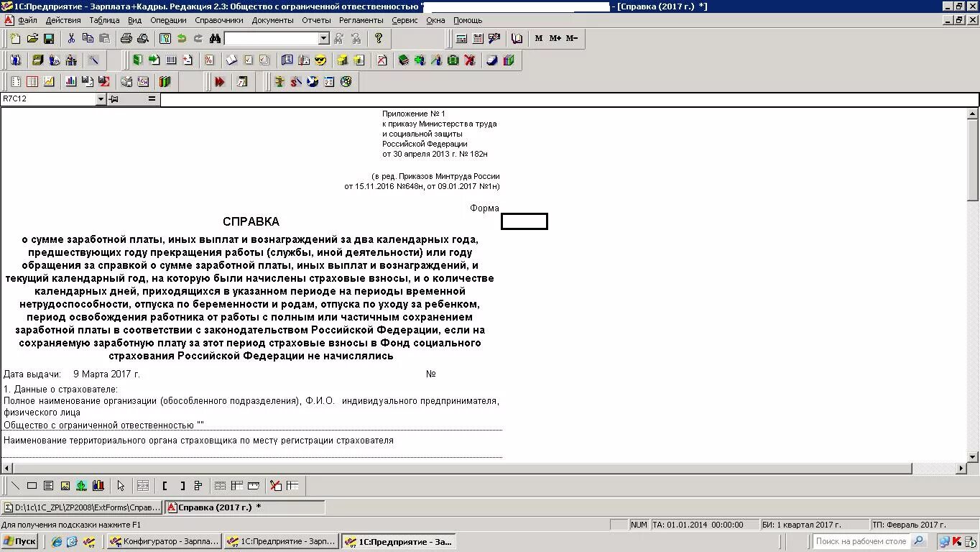
Task: Open the calculator icon
Action: (461, 38)
